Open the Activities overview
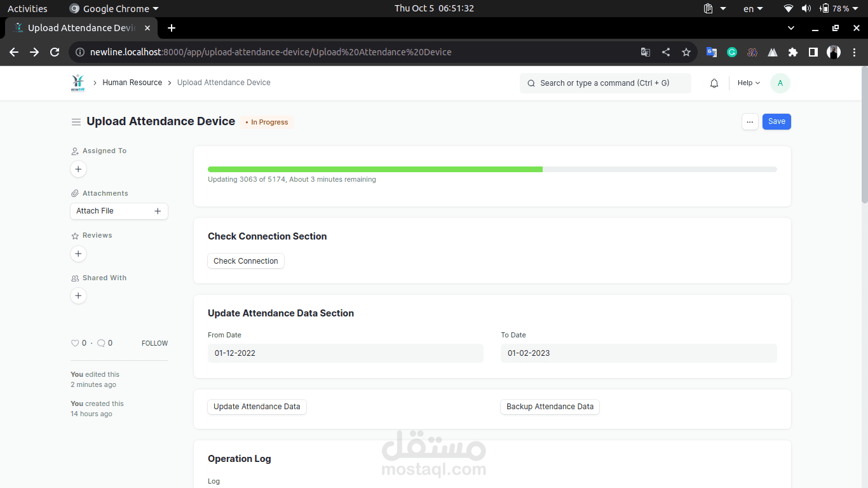The height and width of the screenshot is (488, 868). coord(27,9)
